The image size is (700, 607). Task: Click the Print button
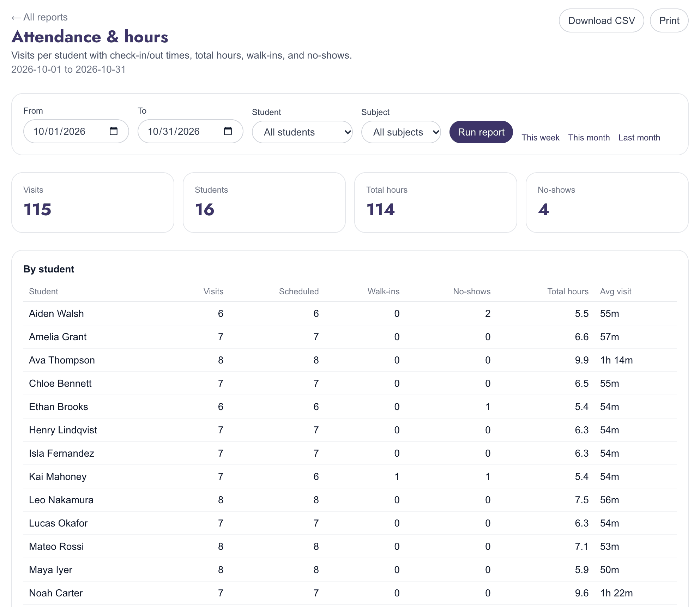tap(669, 20)
